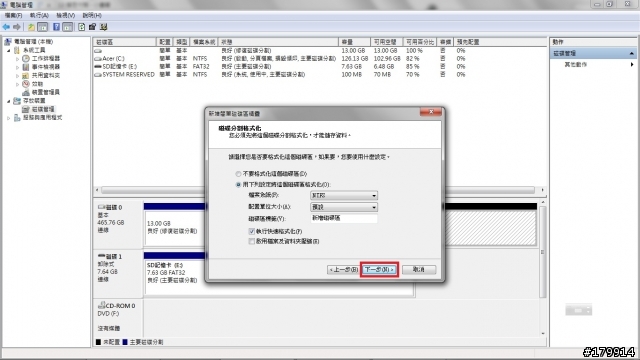The image size is (640, 360).
Task: Expand the 效能 tree node
Action: [18, 84]
